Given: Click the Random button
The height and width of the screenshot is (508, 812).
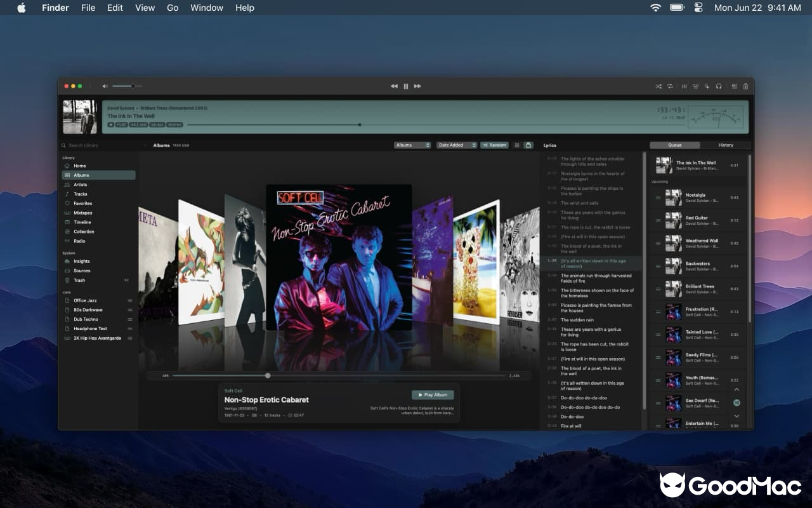Looking at the screenshot, I should tap(494, 145).
